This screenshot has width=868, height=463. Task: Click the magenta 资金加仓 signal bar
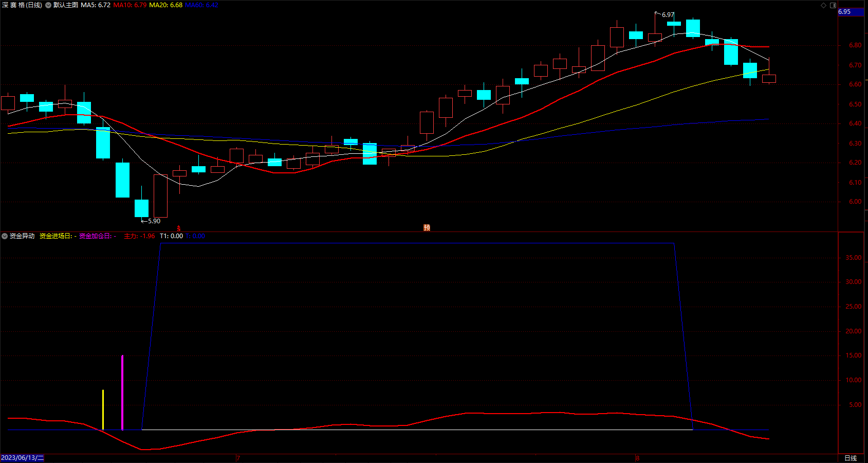coord(122,393)
